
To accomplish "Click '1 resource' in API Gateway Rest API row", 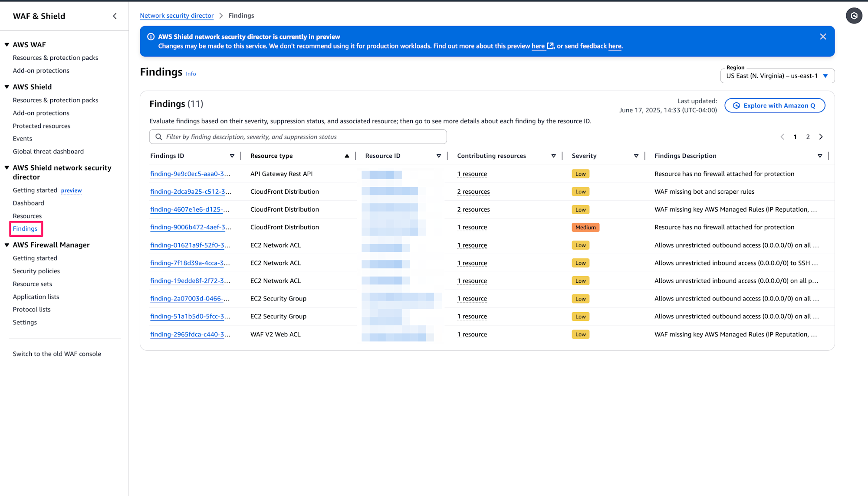I will click(472, 174).
